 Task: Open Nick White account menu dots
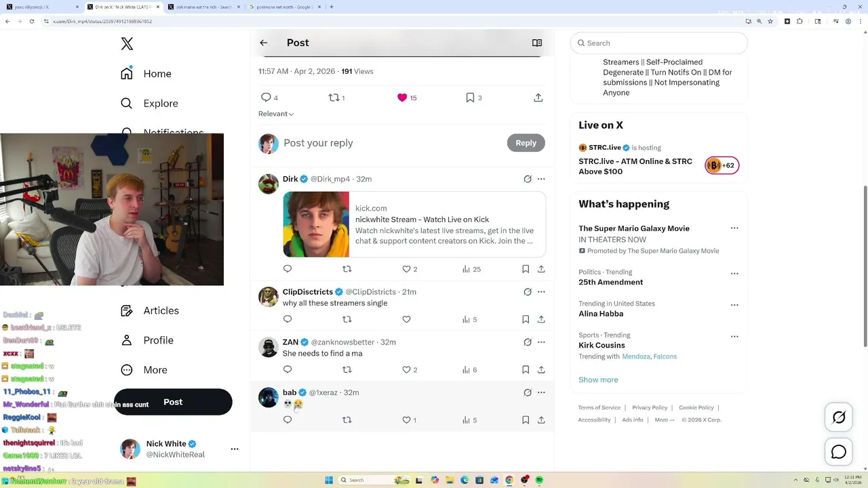point(235,449)
